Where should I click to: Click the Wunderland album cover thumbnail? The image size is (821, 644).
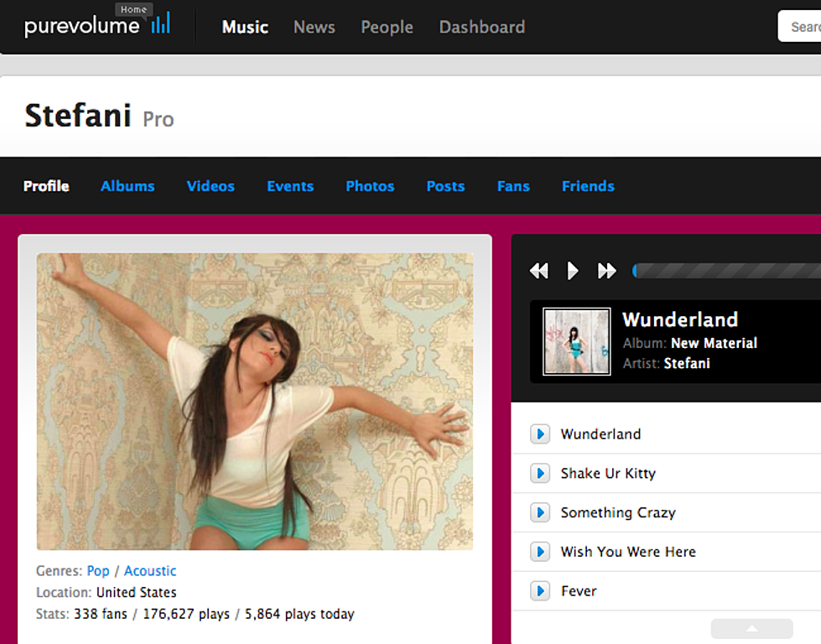click(576, 341)
